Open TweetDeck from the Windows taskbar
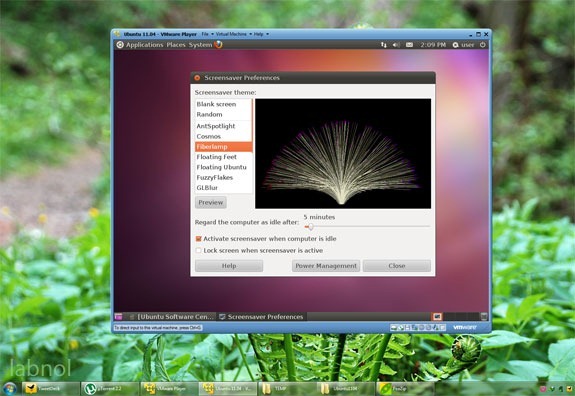Screen dimensions: 575x396 50,389
